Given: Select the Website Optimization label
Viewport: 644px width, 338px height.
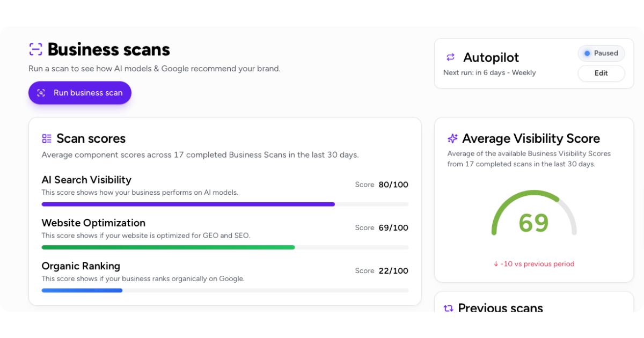Looking at the screenshot, I should 93,223.
